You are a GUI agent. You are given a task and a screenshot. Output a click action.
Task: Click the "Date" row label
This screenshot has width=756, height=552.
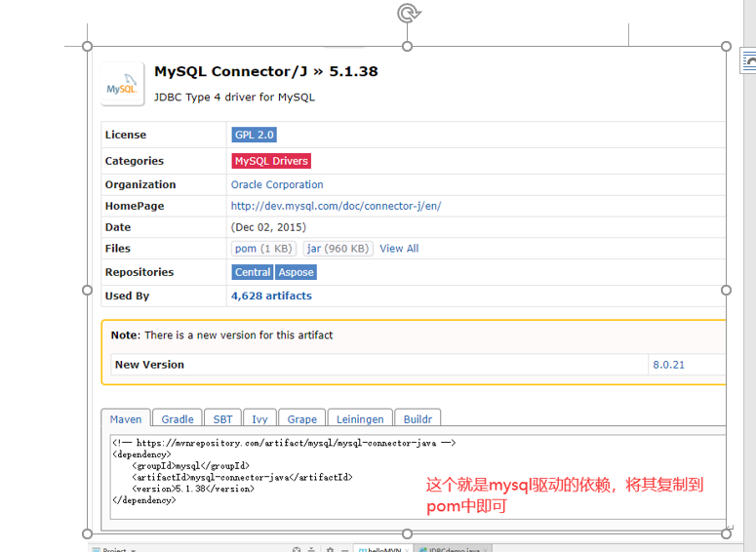(118, 227)
